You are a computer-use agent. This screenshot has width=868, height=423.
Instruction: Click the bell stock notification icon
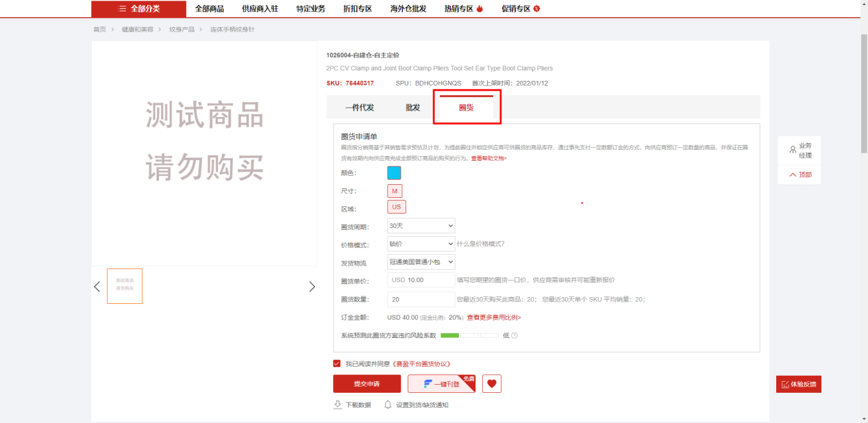388,405
